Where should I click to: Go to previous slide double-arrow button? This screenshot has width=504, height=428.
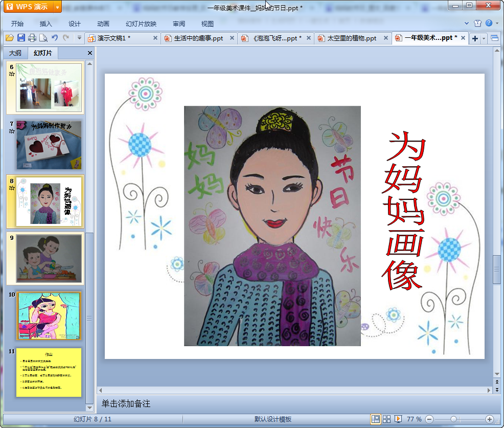coord(497,382)
